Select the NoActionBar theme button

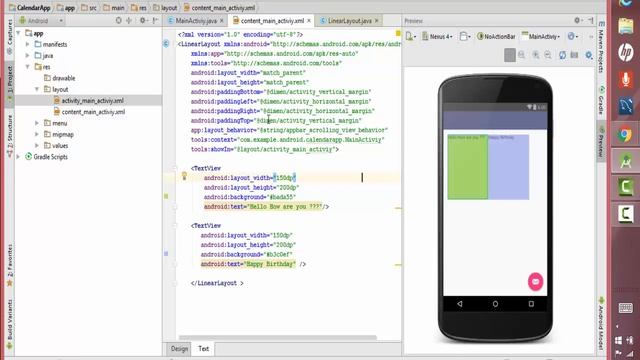pos(496,36)
